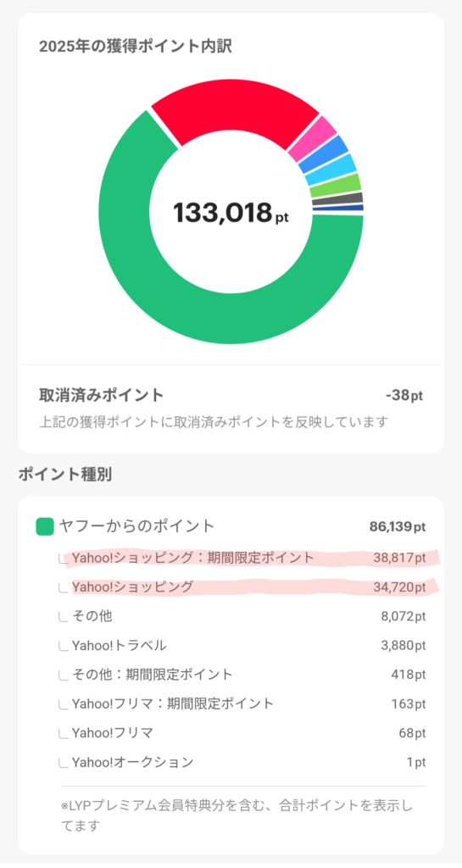Open Yahoo!フリマ：期間限定ポイント row
The height and width of the screenshot is (868, 462).
[x=242, y=704]
